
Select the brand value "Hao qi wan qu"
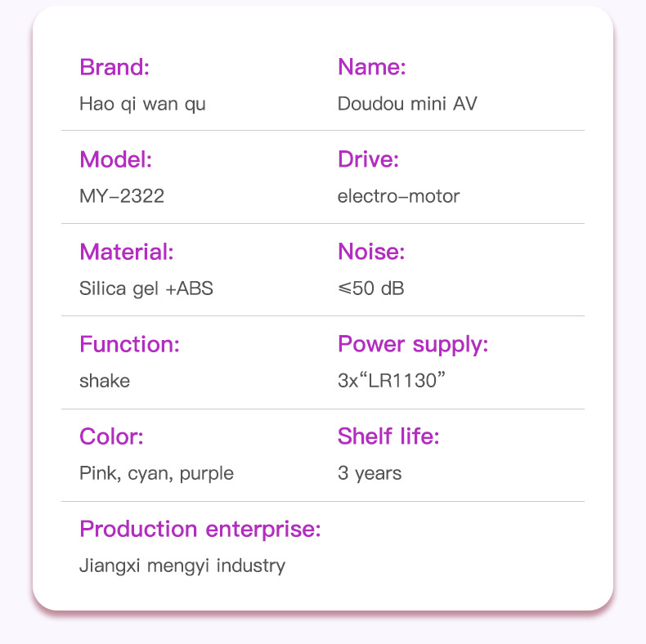click(142, 104)
